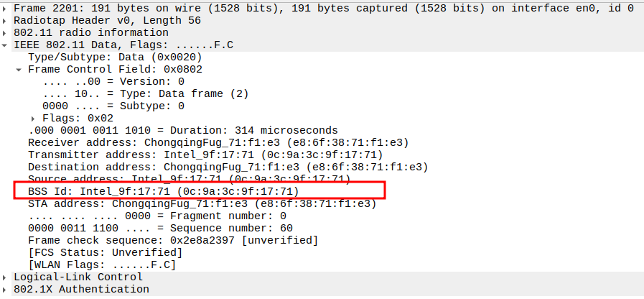Select the highlighted BSS Id row

pyautogui.click(x=163, y=191)
